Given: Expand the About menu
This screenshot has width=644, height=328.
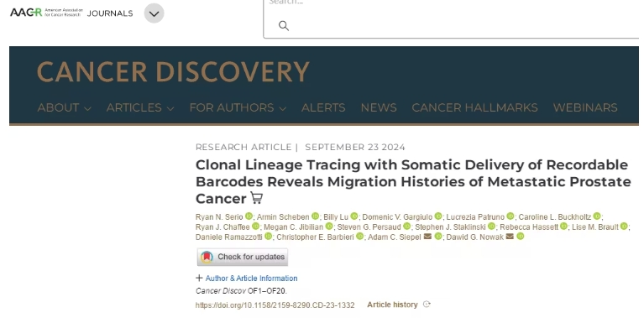Looking at the screenshot, I should click(64, 107).
